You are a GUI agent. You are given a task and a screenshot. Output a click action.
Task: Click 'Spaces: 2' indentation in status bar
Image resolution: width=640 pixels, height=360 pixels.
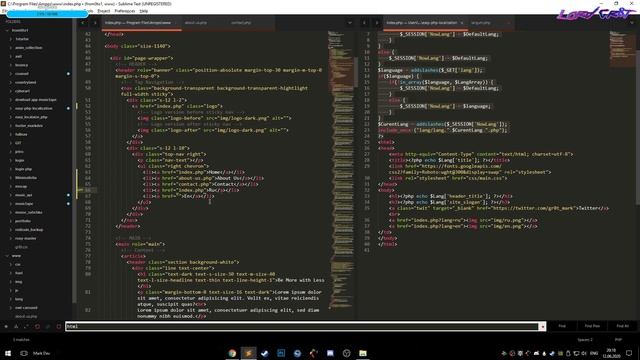[x=585, y=340]
